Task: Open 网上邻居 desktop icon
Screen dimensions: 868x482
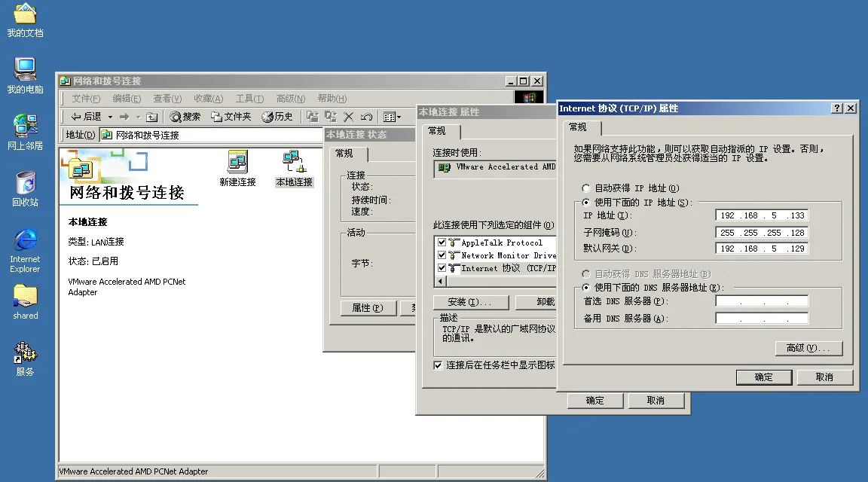Action: [25, 133]
